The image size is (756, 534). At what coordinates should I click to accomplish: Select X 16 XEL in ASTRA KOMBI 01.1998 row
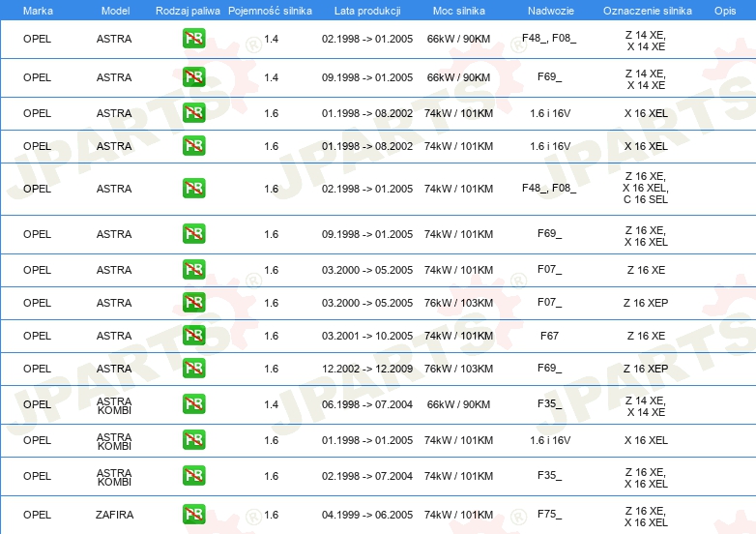coord(646,440)
